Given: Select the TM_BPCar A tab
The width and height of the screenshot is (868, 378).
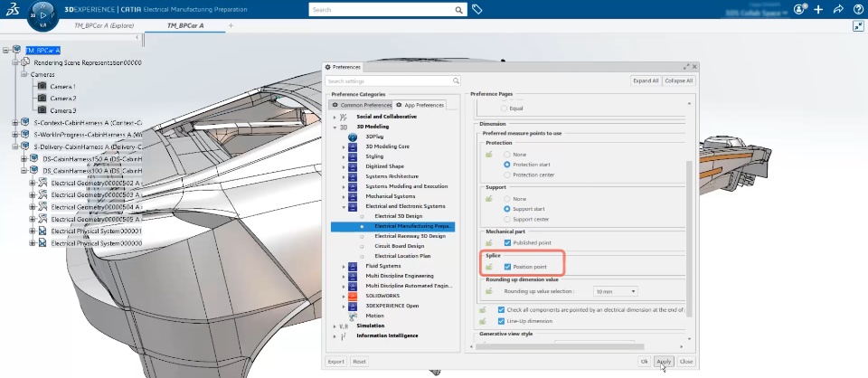Looking at the screenshot, I should pos(184,25).
